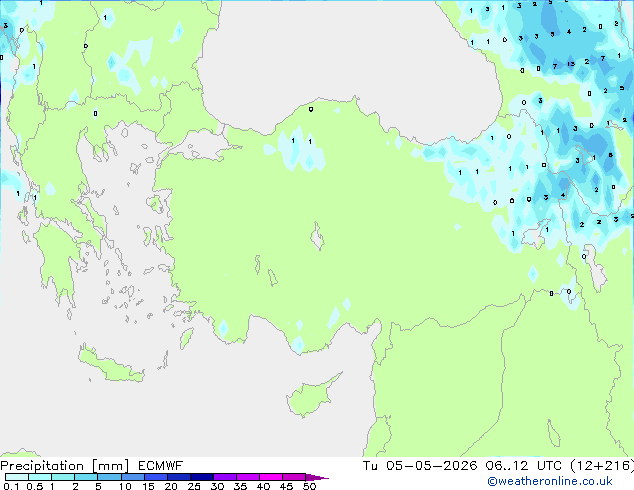Click the '(12+216' forecast offset text
The width and height of the screenshot is (634, 490).
(x=600, y=466)
